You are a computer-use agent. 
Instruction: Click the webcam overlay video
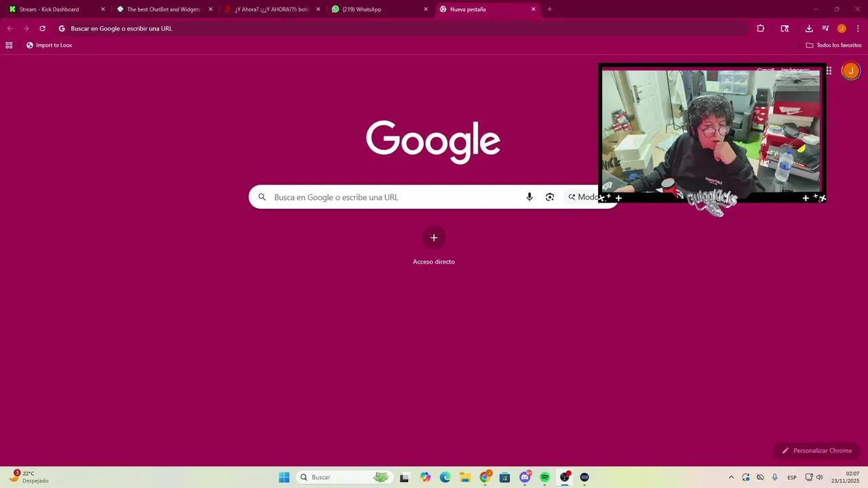tap(712, 132)
